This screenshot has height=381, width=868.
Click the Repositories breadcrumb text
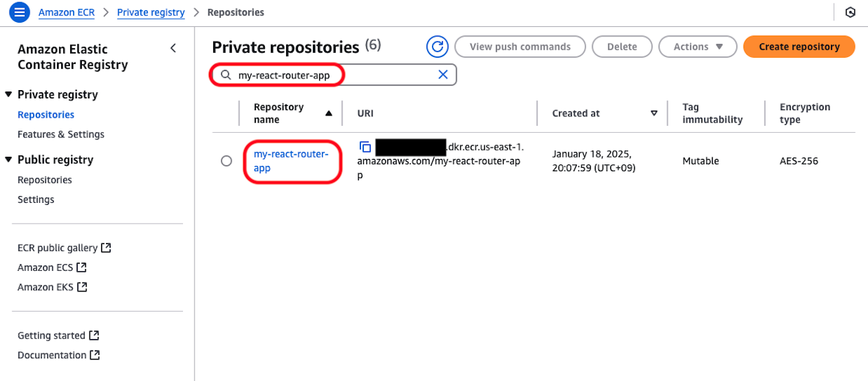[235, 12]
